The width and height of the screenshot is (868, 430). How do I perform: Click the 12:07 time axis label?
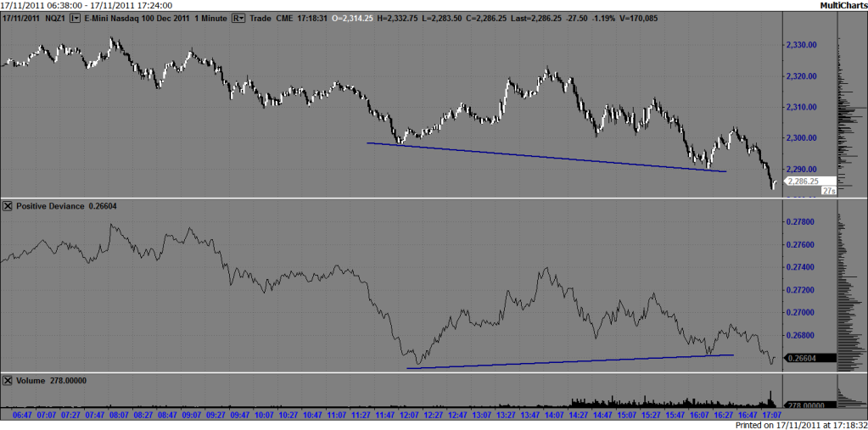[x=410, y=416]
